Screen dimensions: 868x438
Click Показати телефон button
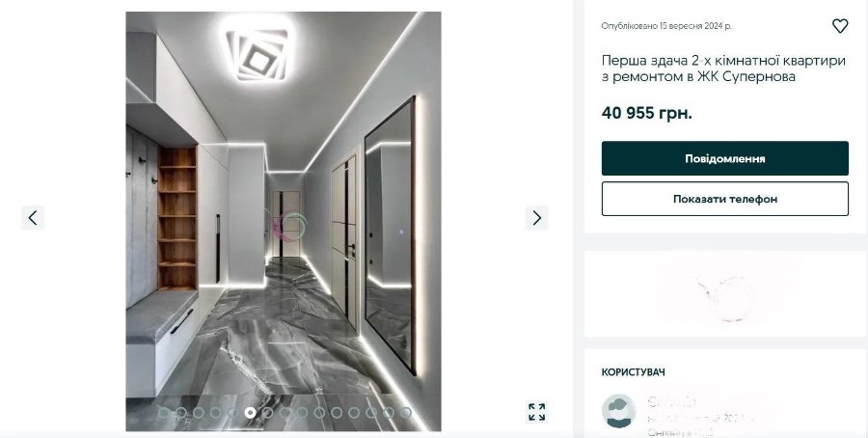(x=724, y=199)
